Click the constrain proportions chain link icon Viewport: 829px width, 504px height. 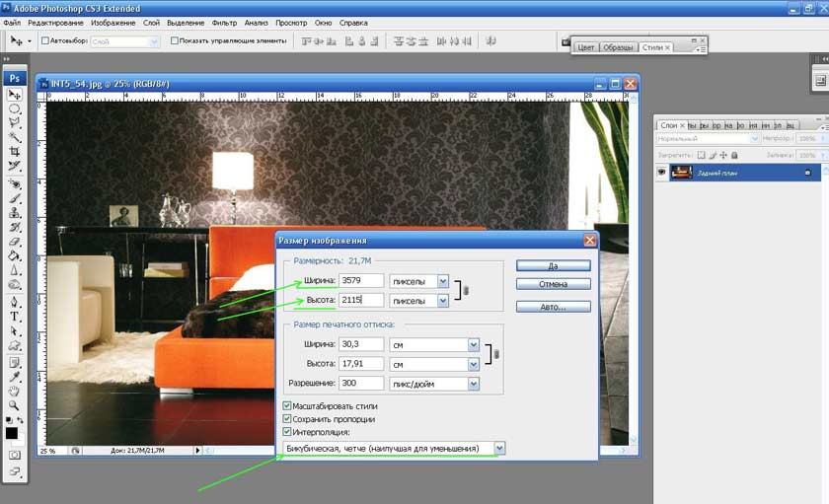click(x=466, y=291)
